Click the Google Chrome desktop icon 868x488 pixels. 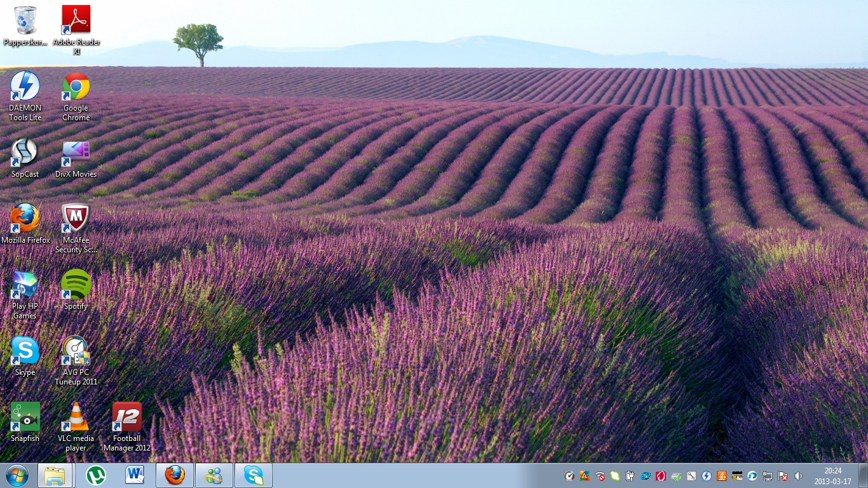click(76, 86)
